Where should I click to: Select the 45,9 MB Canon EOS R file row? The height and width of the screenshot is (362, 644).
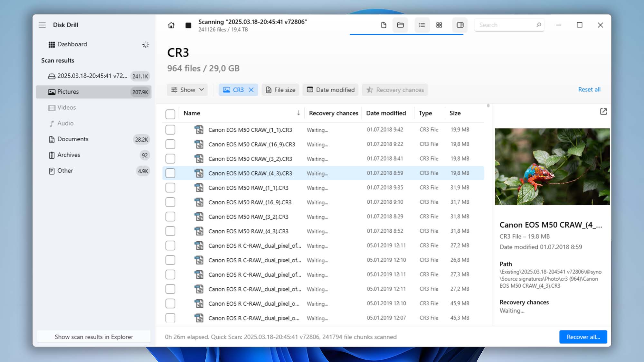pyautogui.click(x=323, y=303)
